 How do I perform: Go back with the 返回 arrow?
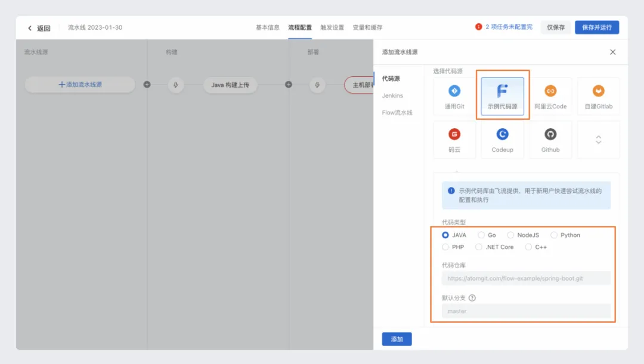[x=30, y=28]
